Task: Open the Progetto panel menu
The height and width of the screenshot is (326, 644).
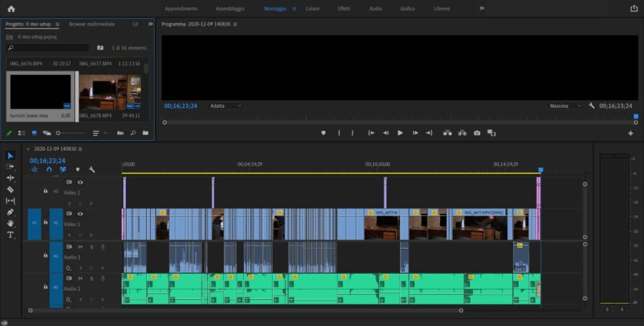Action: 57,25
